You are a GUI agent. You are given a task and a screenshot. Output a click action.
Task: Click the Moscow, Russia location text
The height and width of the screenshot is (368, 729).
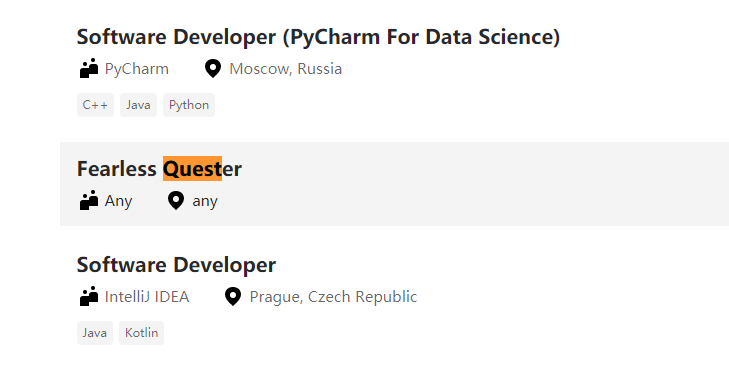point(285,69)
